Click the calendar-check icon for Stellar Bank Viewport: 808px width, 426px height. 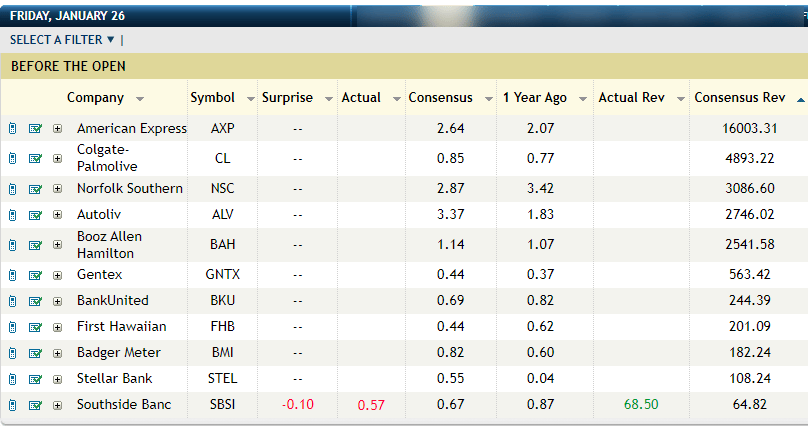click(35, 379)
